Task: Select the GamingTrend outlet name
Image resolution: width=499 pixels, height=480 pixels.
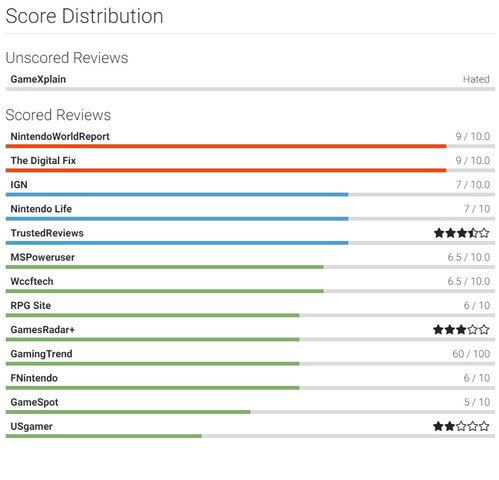Action: (x=41, y=354)
